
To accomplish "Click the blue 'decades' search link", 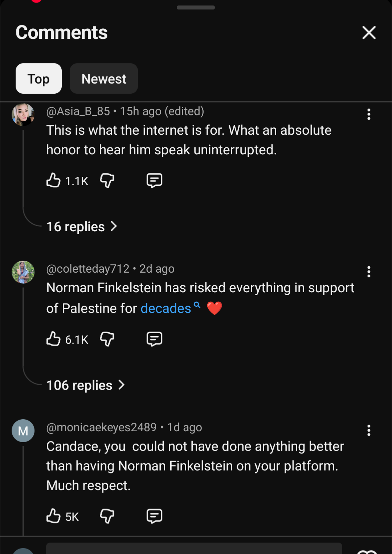I will click(166, 308).
